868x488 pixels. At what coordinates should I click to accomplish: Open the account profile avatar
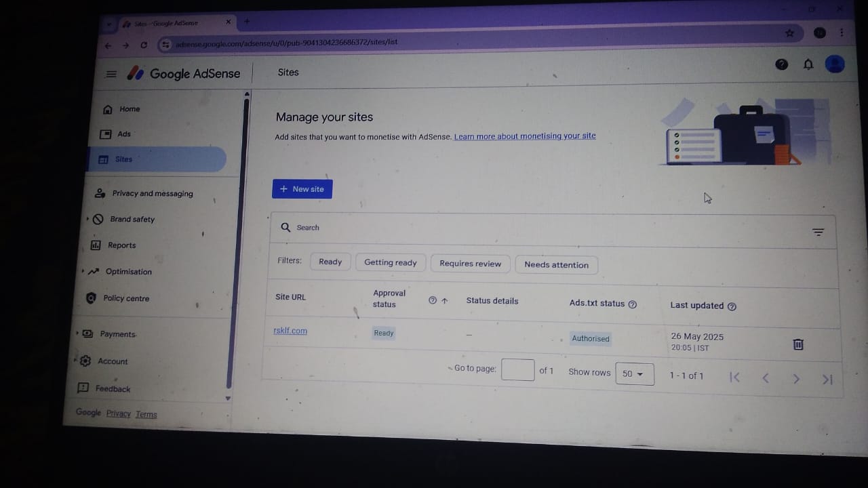coord(834,64)
